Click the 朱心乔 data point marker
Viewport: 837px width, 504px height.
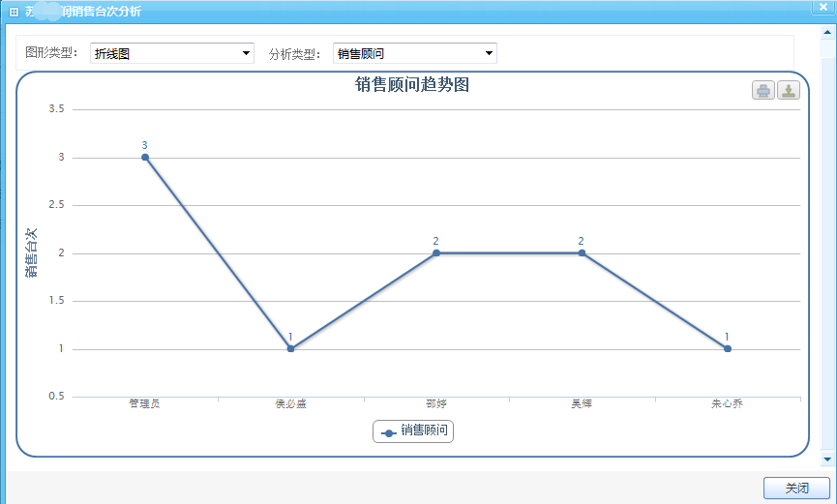coord(728,348)
